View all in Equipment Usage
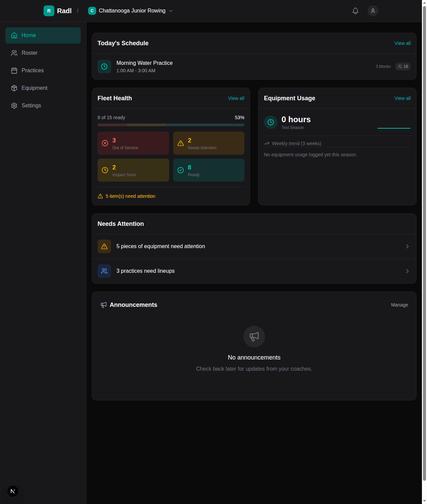The height and width of the screenshot is (504, 427). [402, 98]
